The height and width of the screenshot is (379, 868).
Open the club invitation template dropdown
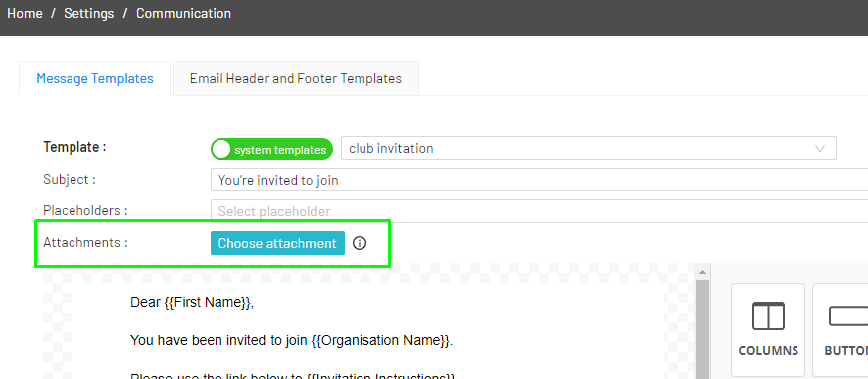click(x=589, y=148)
